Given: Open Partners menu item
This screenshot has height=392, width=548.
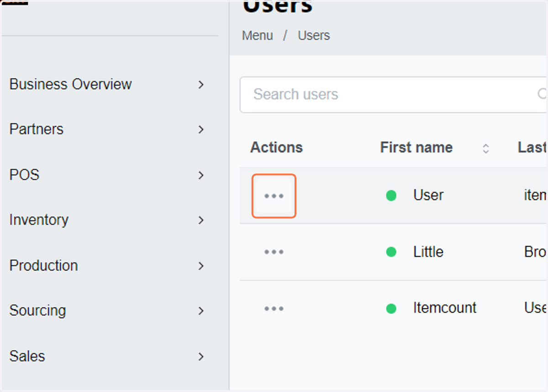Looking at the screenshot, I should point(37,129).
